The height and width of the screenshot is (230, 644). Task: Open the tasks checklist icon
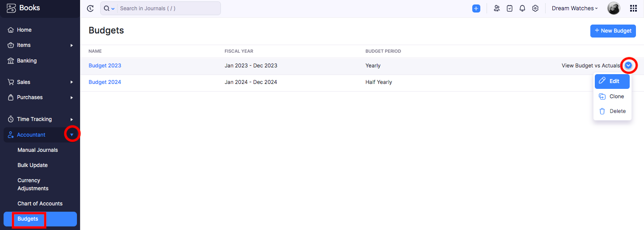point(509,8)
